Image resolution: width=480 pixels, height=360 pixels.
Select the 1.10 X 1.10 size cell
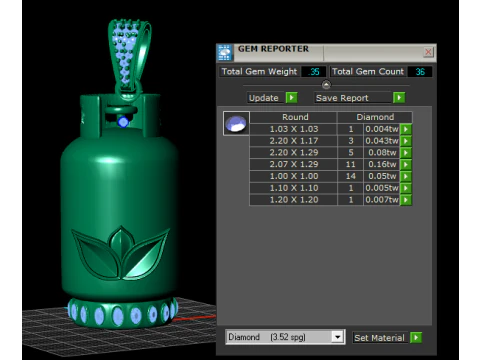293,188
